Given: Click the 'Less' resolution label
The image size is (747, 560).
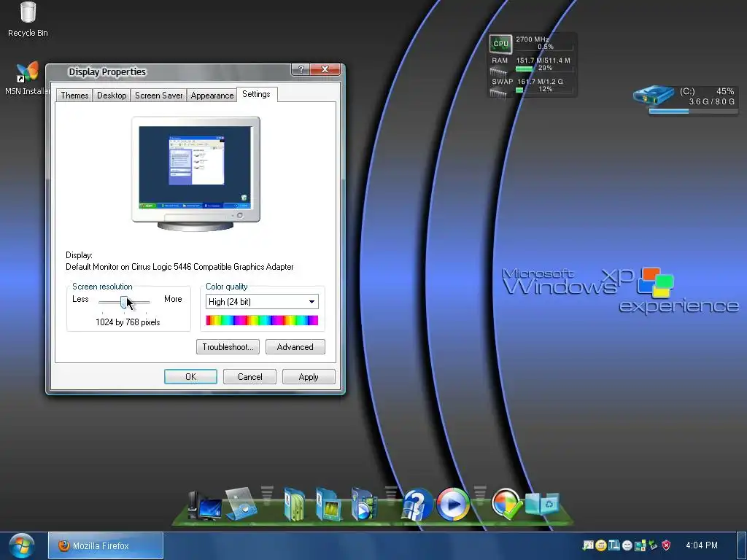Looking at the screenshot, I should click(x=80, y=299).
